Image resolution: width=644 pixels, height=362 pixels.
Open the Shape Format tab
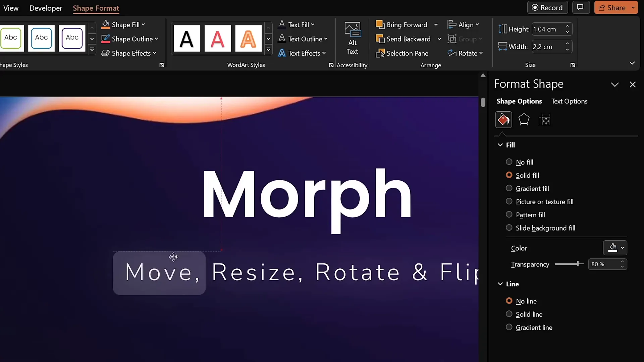coord(96,8)
